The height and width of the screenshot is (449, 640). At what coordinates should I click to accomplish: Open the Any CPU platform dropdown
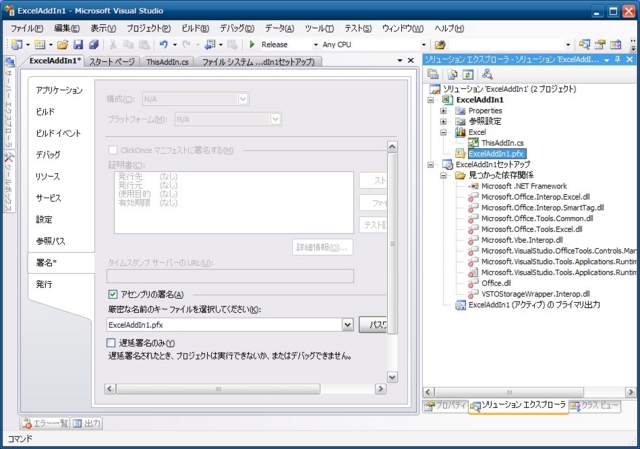coord(423,44)
